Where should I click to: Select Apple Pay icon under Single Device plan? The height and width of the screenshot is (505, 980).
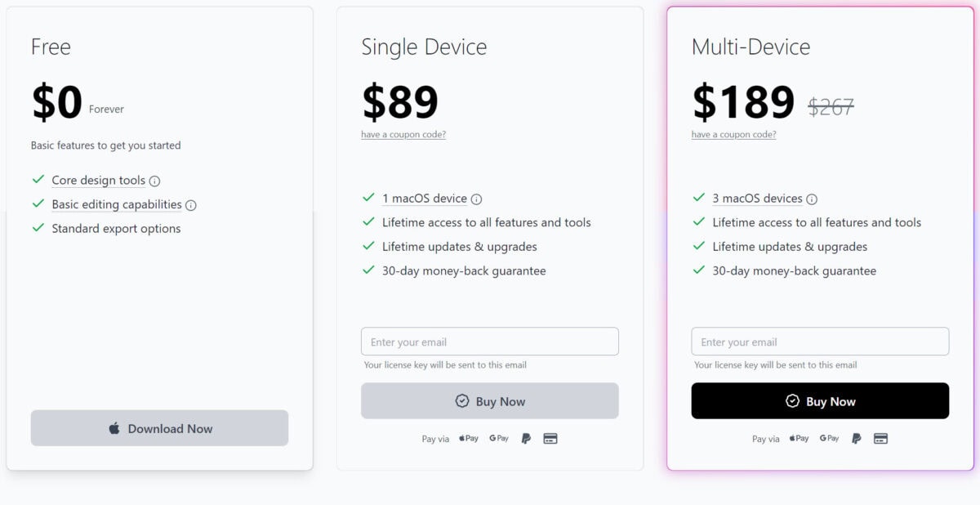(x=469, y=439)
